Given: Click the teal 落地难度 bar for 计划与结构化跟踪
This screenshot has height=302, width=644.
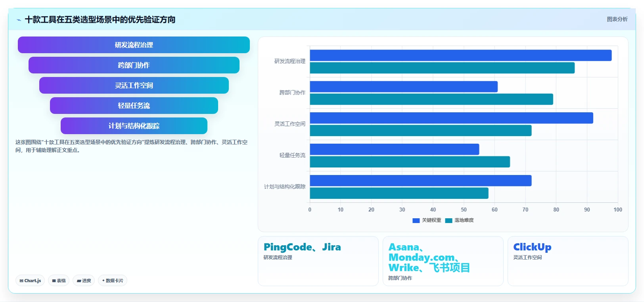Looking at the screenshot, I should pos(399,193).
